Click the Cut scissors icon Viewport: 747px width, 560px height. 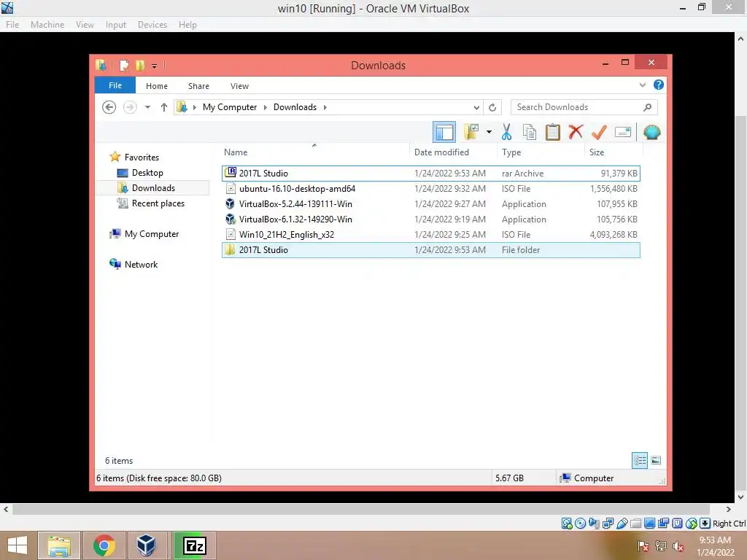click(x=506, y=132)
